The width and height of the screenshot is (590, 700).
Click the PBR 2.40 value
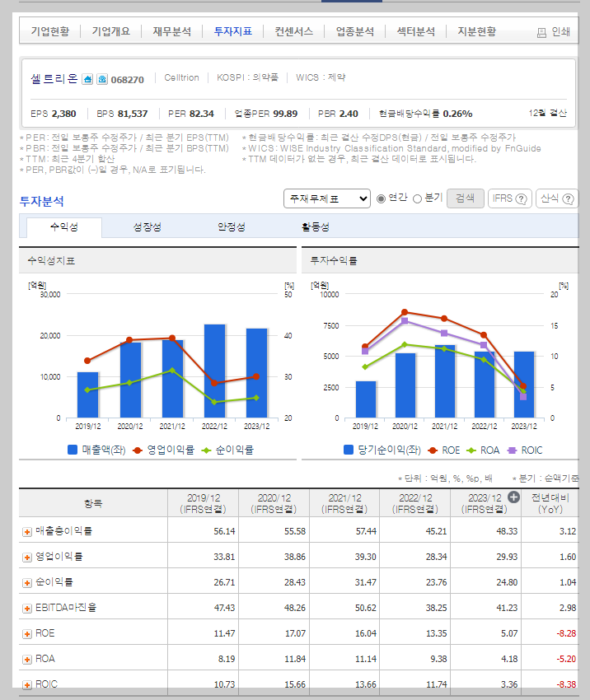point(349,114)
